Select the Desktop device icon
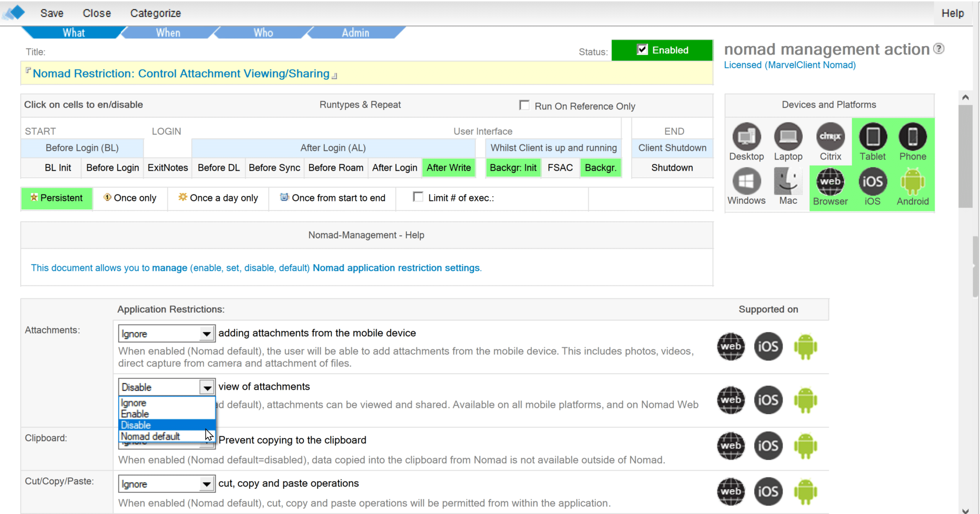Screen dimensions: 980x514 point(746,137)
